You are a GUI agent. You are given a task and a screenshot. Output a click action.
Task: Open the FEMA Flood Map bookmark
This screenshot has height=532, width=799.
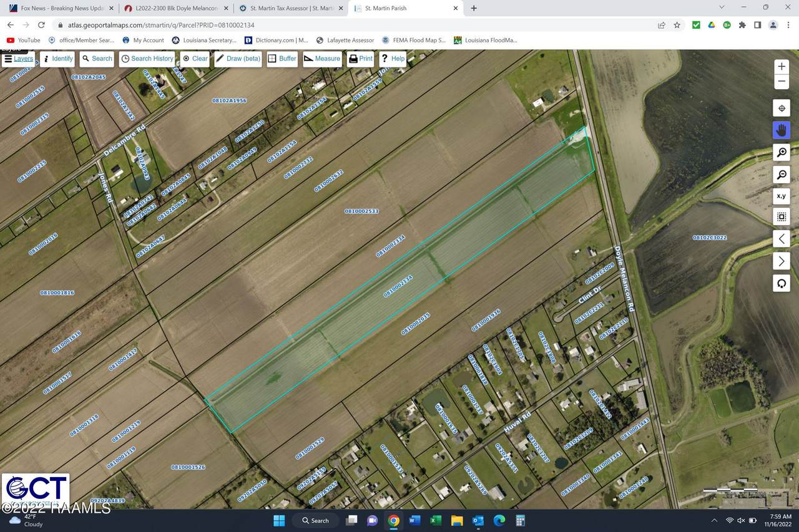(414, 40)
